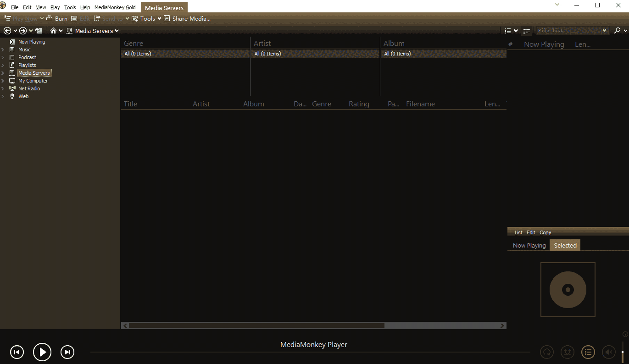This screenshot has height=364, width=629.
Task: Go forward using the right arrow icon
Action: point(23,31)
